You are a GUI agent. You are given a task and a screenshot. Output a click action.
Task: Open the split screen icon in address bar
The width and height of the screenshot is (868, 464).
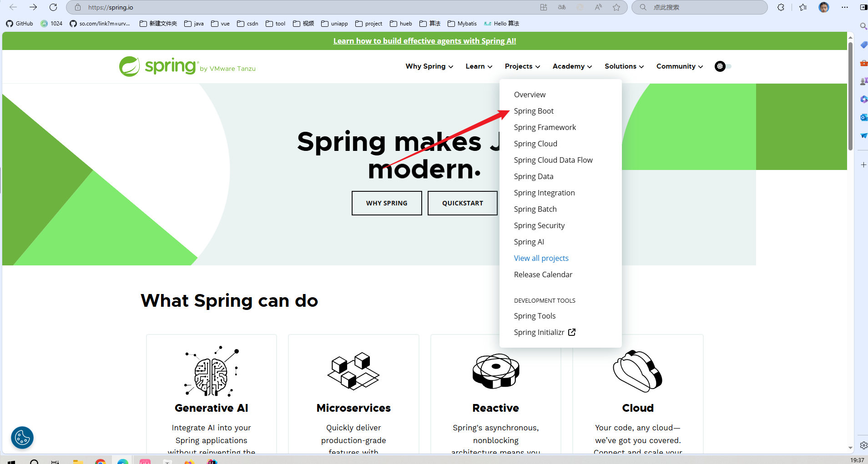coord(544,7)
